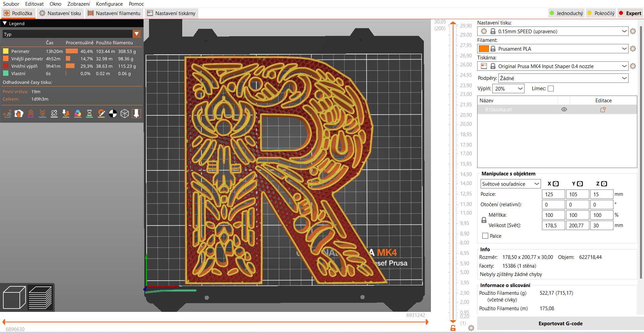Toggle color changes visibility icon
Viewport: 644px width, 333px height.
[78, 114]
